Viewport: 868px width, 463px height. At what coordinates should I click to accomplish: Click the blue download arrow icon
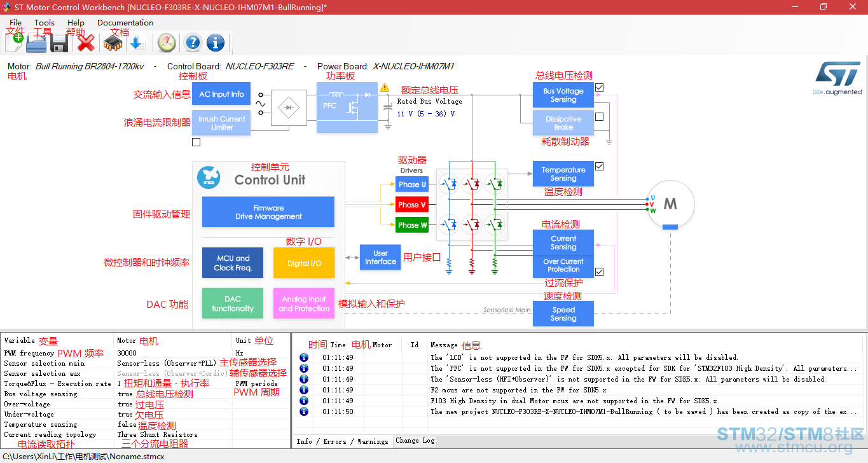(x=137, y=43)
